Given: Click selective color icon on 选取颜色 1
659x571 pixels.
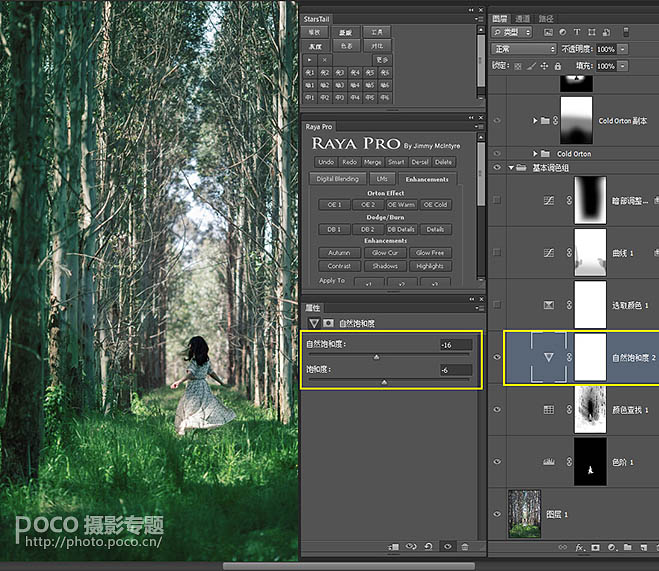Looking at the screenshot, I should click(x=549, y=305).
